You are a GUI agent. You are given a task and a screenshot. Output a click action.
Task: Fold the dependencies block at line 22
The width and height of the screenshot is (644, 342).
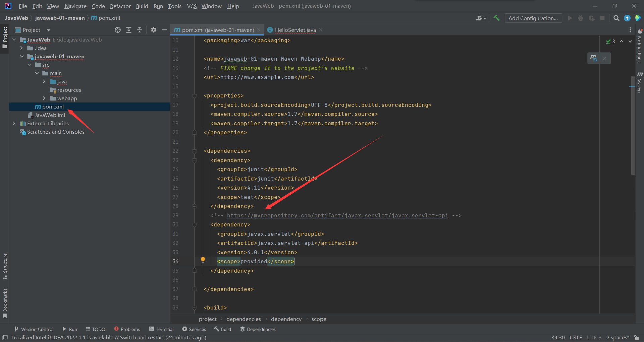click(195, 151)
